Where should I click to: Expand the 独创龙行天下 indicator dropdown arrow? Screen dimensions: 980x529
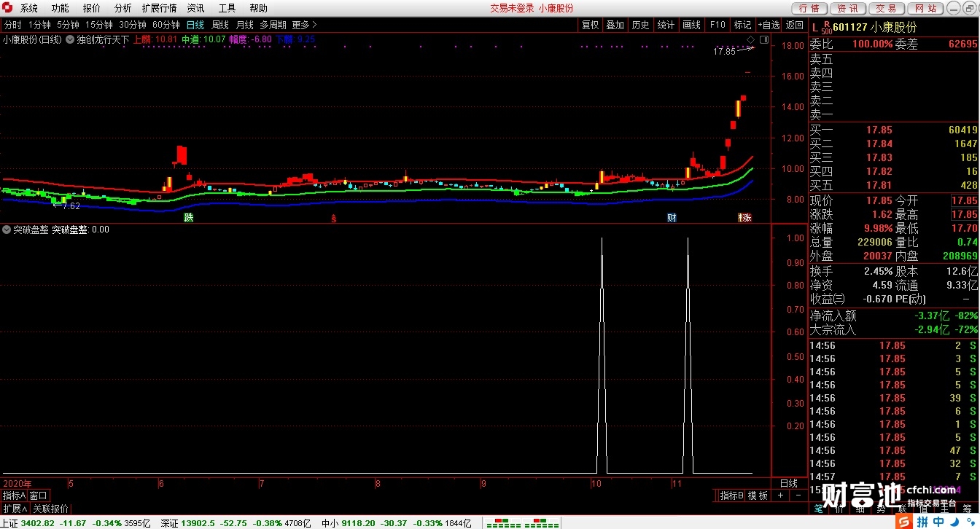70,39
